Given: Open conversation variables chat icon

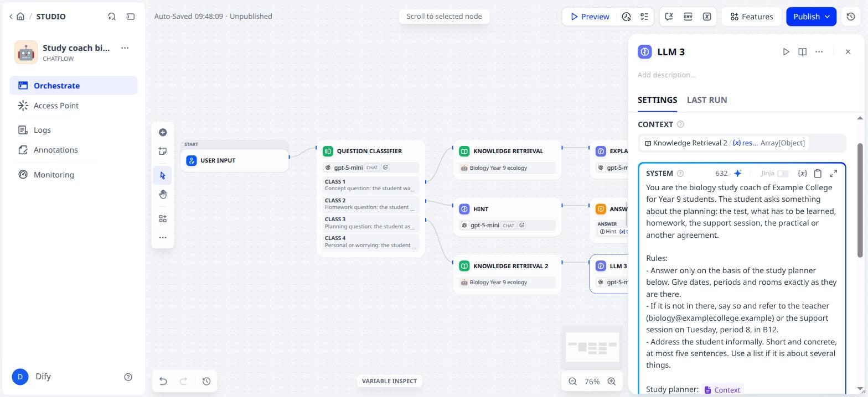Looking at the screenshot, I should pyautogui.click(x=669, y=17).
